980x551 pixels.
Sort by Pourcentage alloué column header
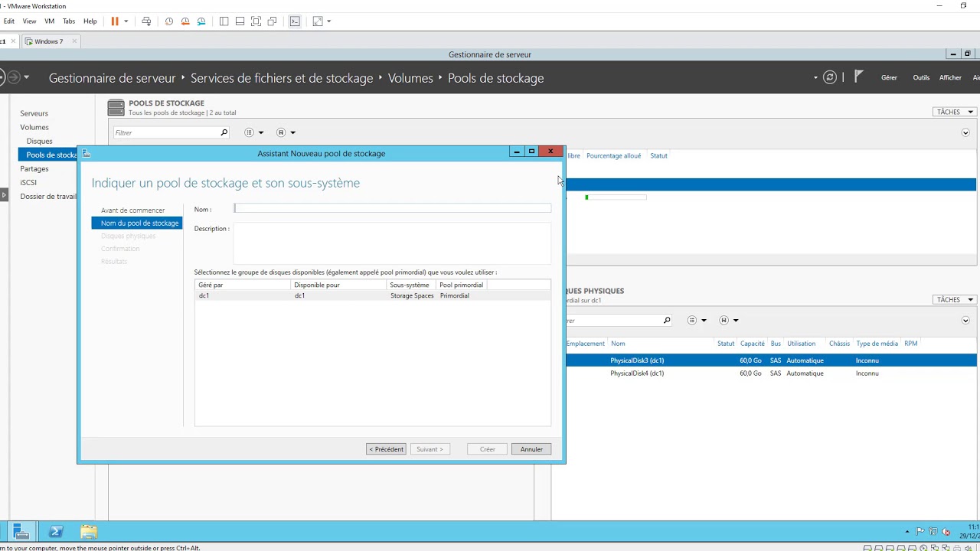[x=613, y=155]
